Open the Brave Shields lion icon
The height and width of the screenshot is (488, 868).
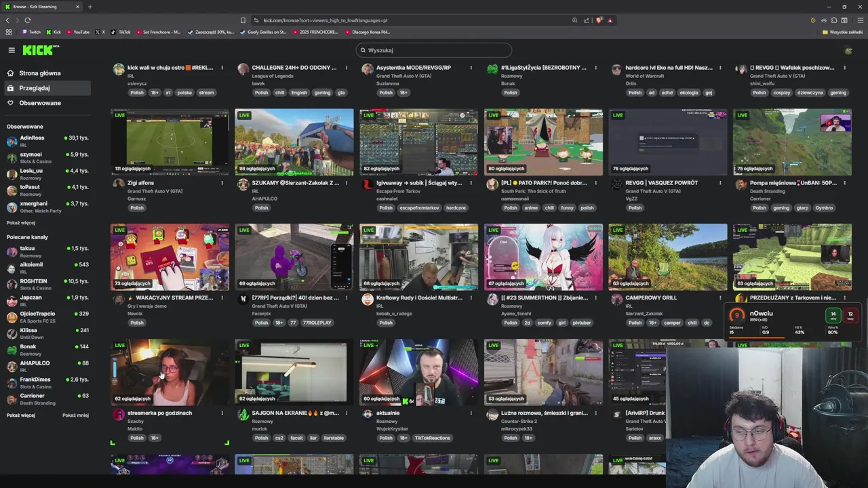click(x=599, y=20)
